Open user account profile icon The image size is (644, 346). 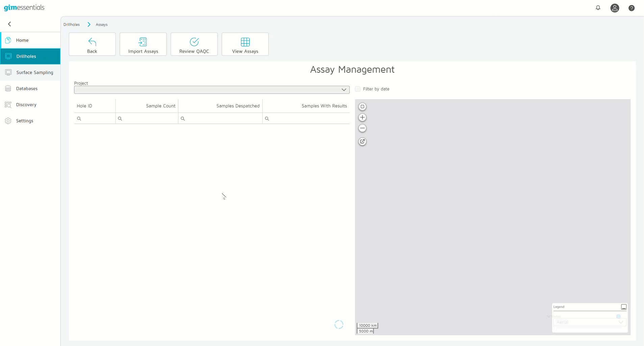point(615,8)
